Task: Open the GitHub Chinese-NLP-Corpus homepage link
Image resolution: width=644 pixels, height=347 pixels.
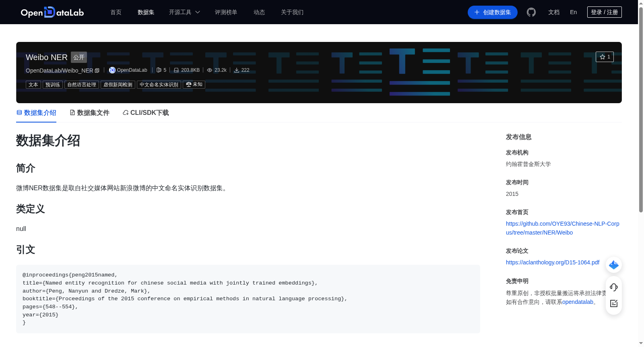Action: pyautogui.click(x=563, y=228)
